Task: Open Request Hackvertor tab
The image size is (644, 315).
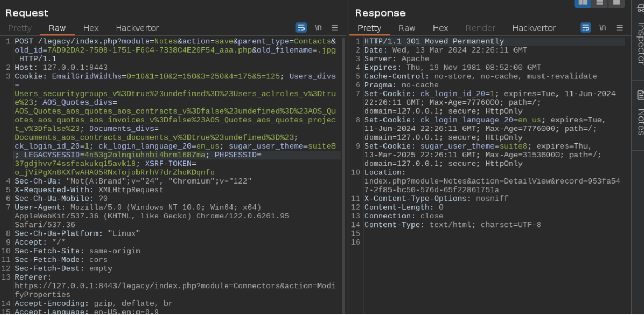Action: [137, 28]
